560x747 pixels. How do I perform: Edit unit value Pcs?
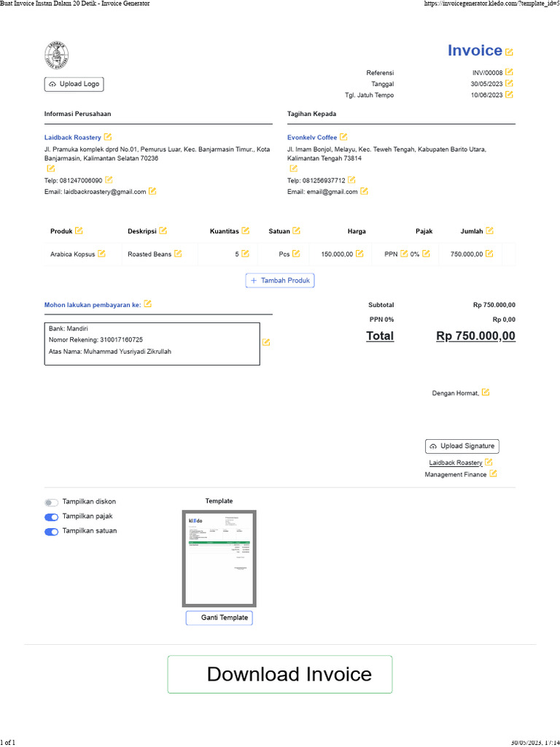296,253
